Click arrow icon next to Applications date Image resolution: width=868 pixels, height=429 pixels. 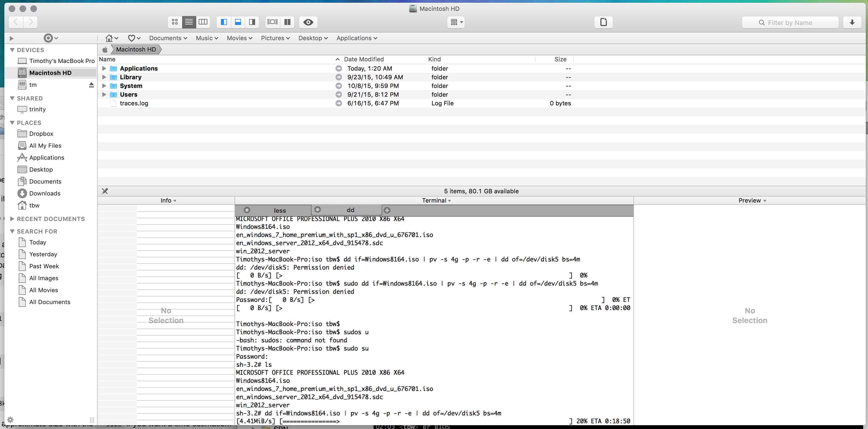339,68
